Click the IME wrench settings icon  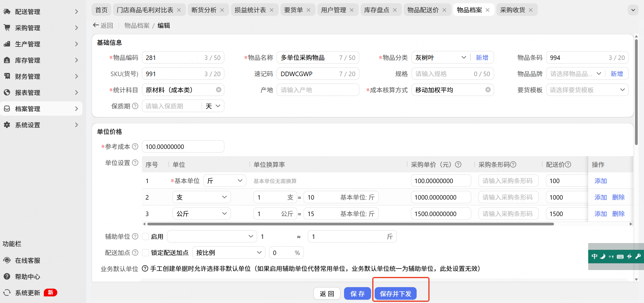coord(638,256)
